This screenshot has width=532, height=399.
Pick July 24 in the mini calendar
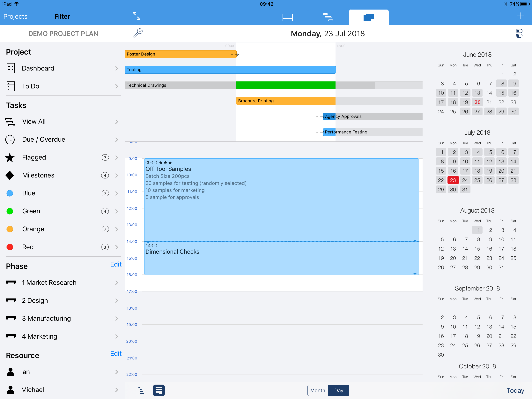(465, 180)
